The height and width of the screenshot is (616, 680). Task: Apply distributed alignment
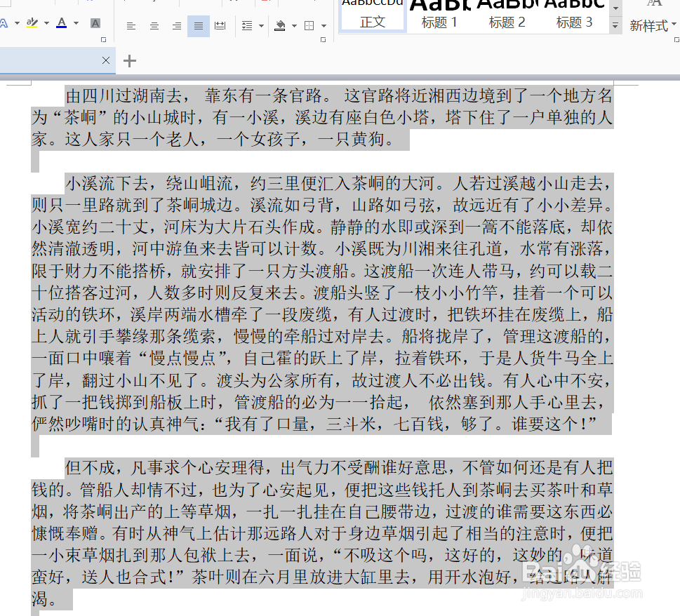[220, 26]
